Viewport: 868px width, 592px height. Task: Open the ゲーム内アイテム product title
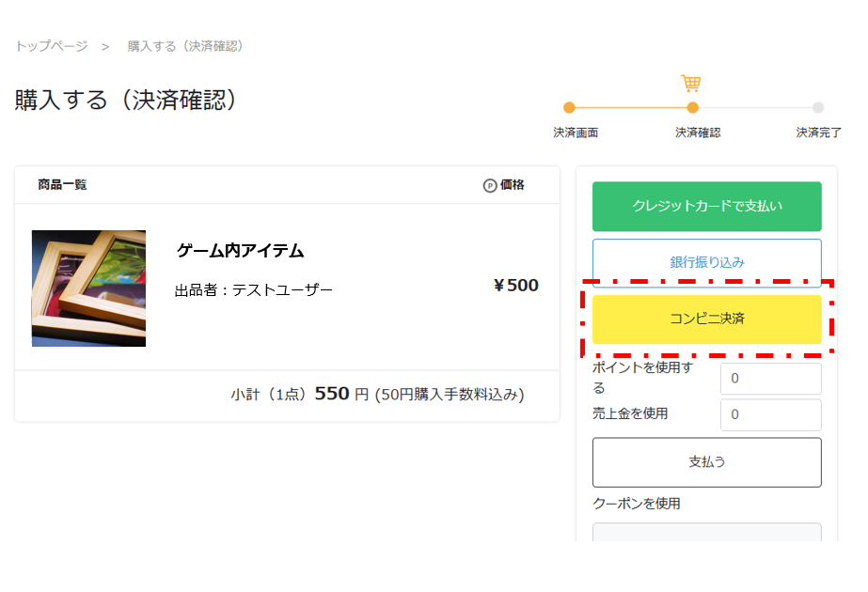[x=240, y=251]
